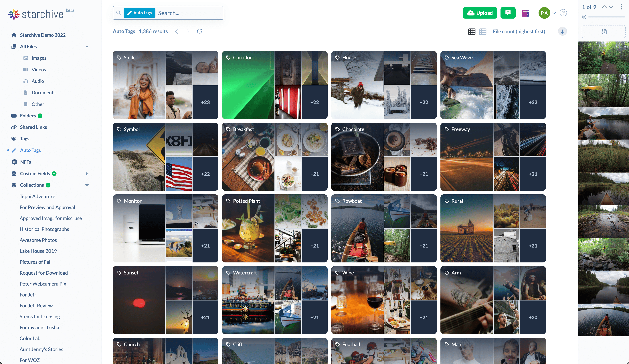Click the green feedback upload icon button
Screen dimensions: 629x364
point(508,13)
